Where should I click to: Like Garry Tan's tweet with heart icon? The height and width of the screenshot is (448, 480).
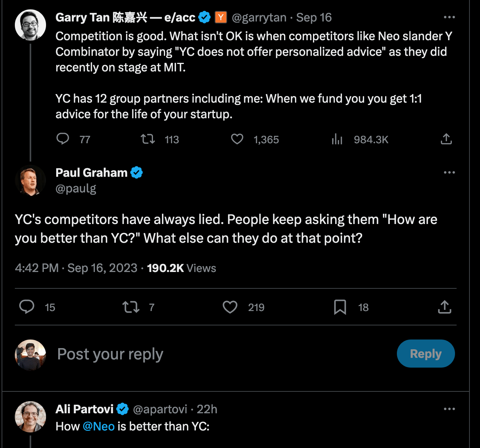(237, 139)
